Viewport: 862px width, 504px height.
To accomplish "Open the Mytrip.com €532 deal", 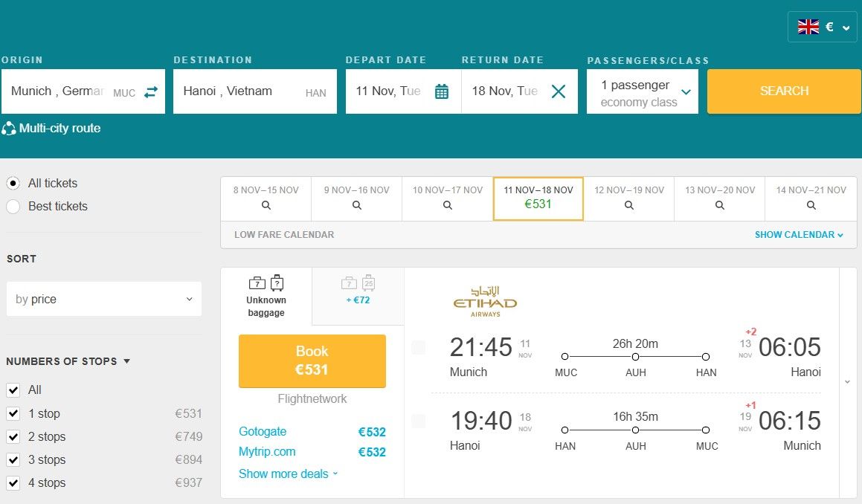I will click(312, 452).
